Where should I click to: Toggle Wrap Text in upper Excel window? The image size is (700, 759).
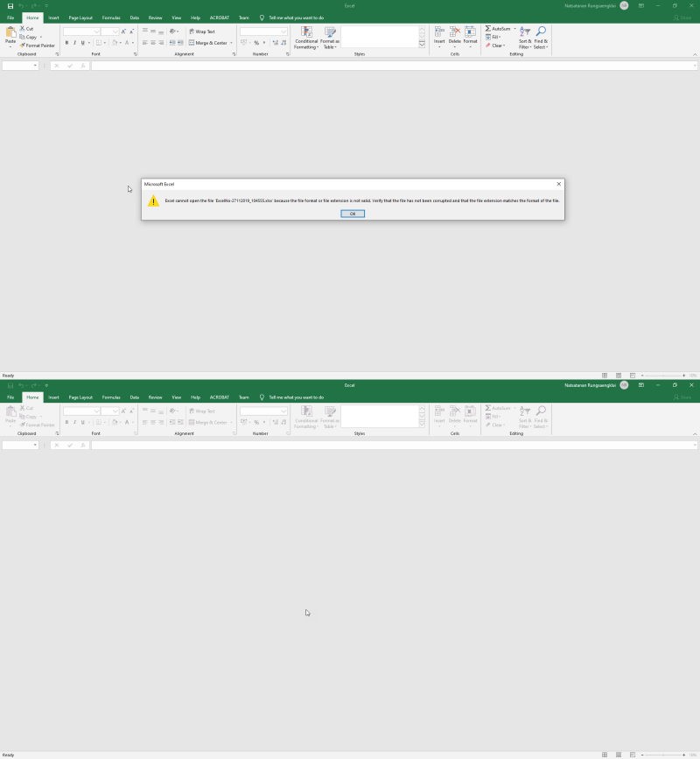202,32
